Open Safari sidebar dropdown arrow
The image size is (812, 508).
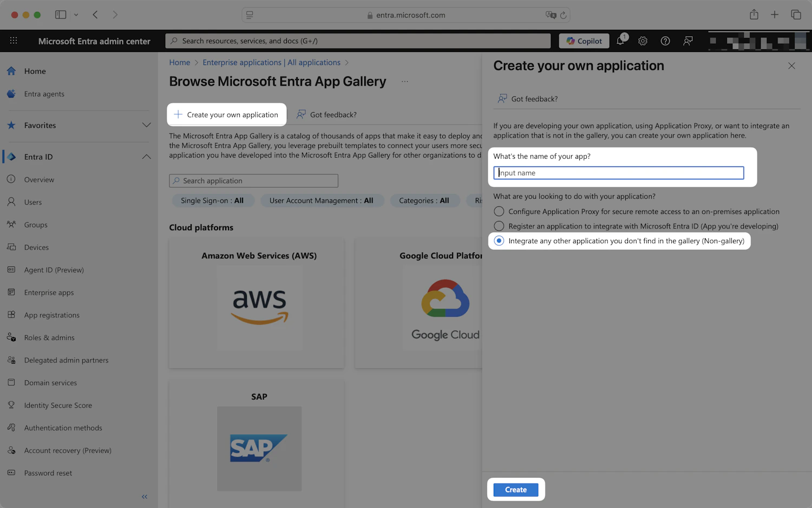click(76, 15)
